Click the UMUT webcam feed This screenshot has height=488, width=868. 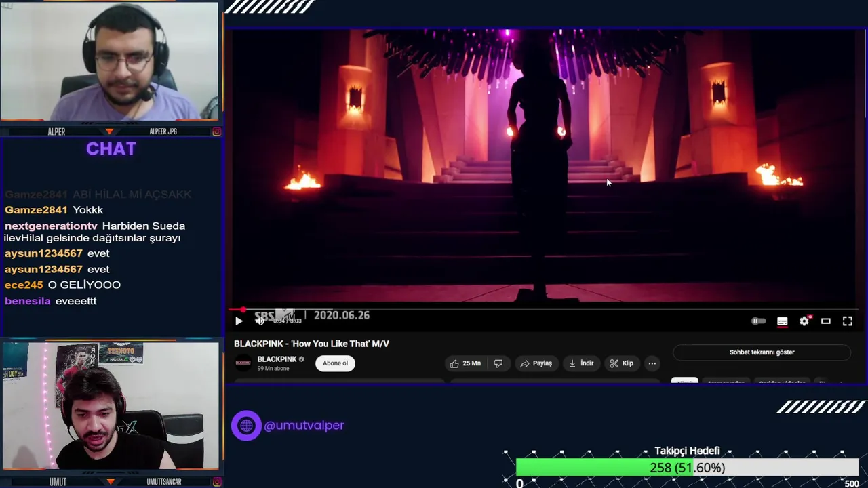pyautogui.click(x=111, y=405)
